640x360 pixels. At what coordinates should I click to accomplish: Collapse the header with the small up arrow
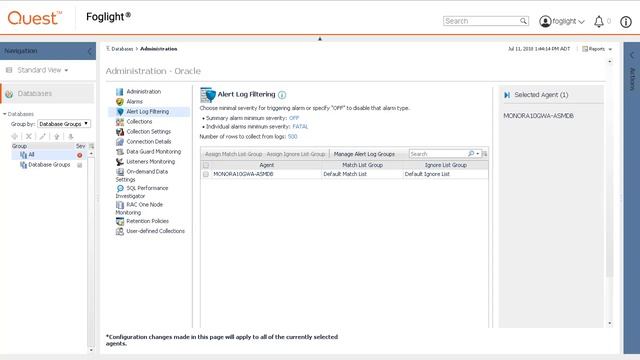(x=320, y=39)
